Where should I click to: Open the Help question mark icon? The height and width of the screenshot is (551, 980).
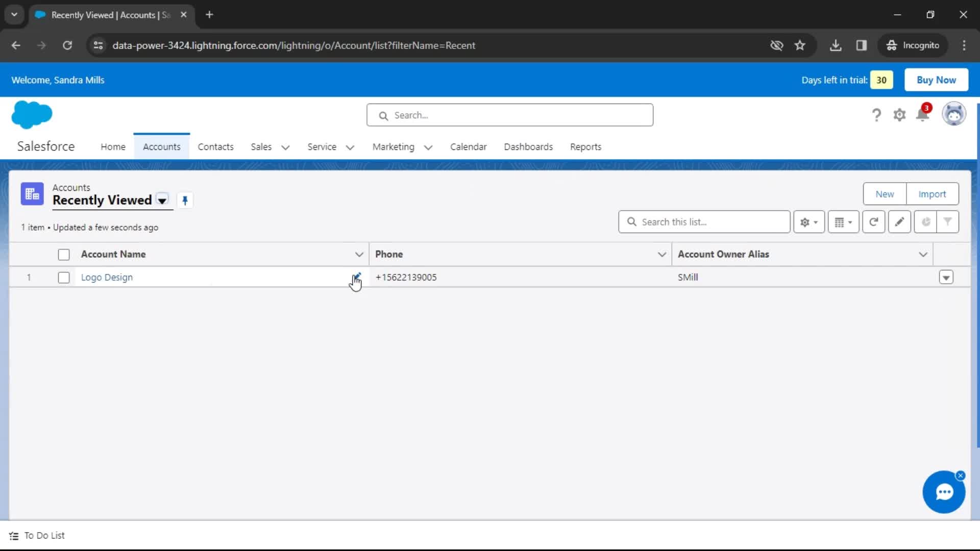pyautogui.click(x=876, y=115)
